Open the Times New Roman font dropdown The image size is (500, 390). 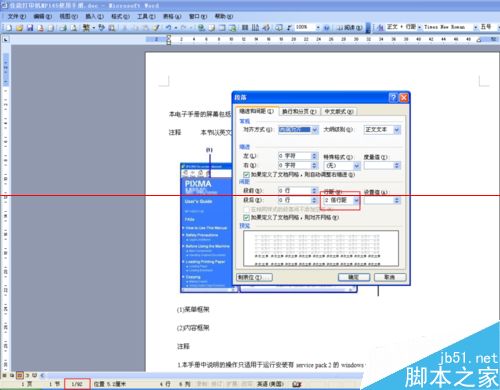point(476,27)
